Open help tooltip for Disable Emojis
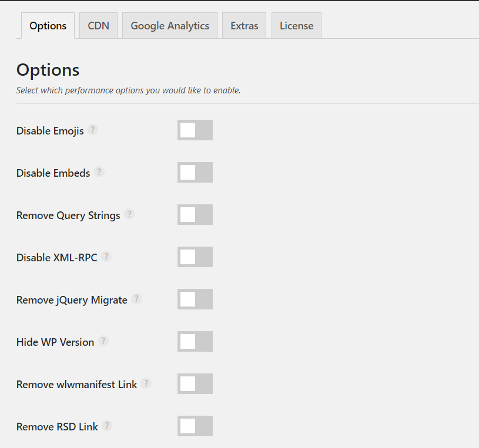Image resolution: width=479 pixels, height=448 pixels. [x=92, y=130]
